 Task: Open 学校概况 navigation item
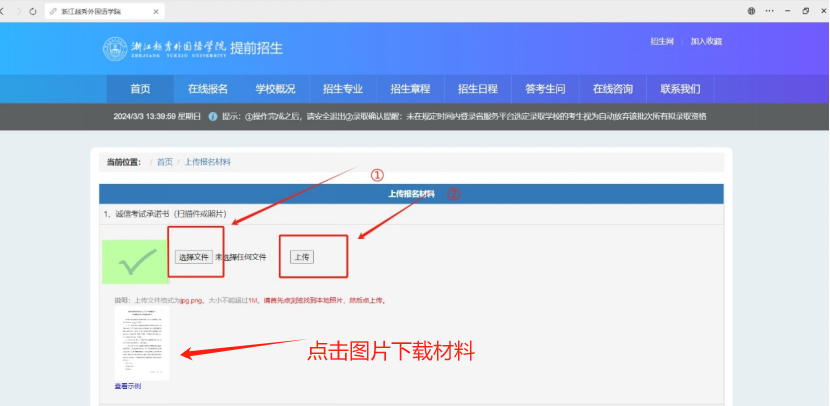coord(275,89)
